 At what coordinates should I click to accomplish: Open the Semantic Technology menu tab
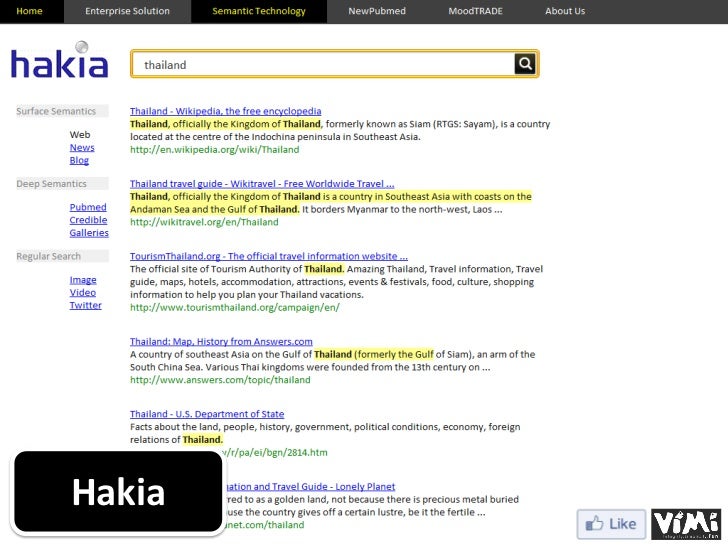259,11
